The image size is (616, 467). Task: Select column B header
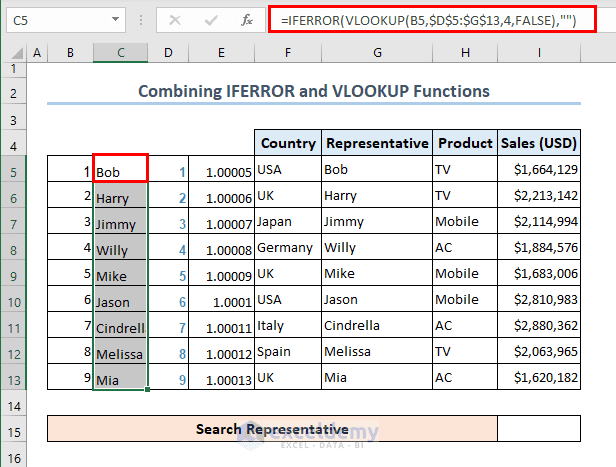[70, 53]
